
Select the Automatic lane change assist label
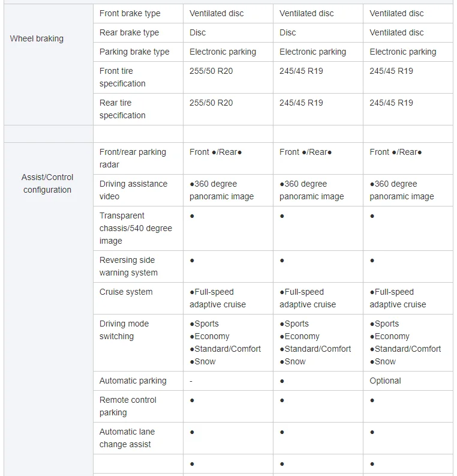[x=127, y=438]
